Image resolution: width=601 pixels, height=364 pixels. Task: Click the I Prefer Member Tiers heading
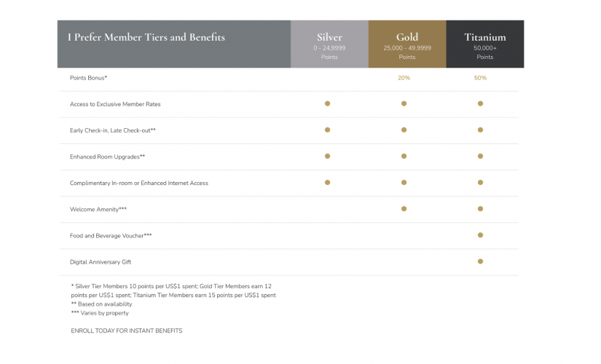point(146,37)
